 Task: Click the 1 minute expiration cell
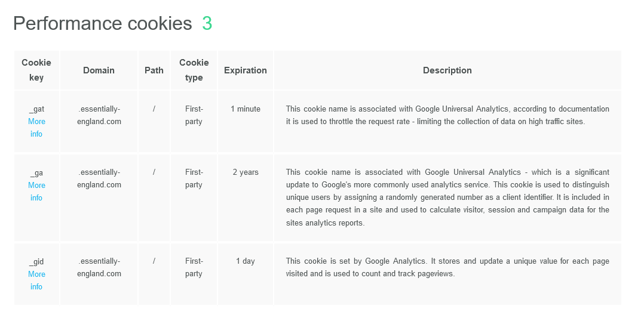pyautogui.click(x=246, y=109)
